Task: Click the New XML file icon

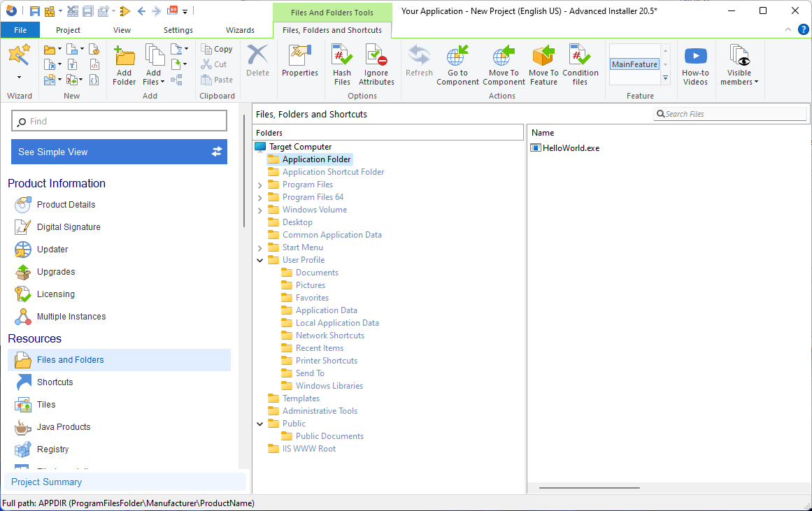Action: (94, 65)
